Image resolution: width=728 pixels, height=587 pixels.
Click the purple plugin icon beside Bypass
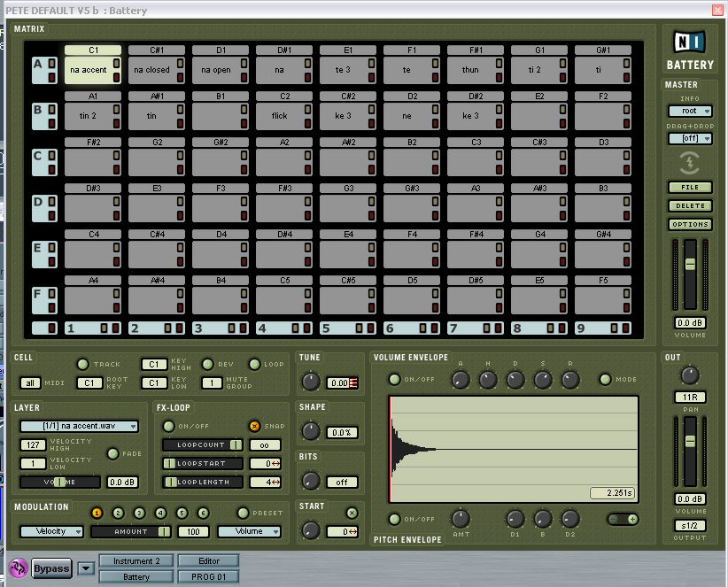(x=18, y=568)
